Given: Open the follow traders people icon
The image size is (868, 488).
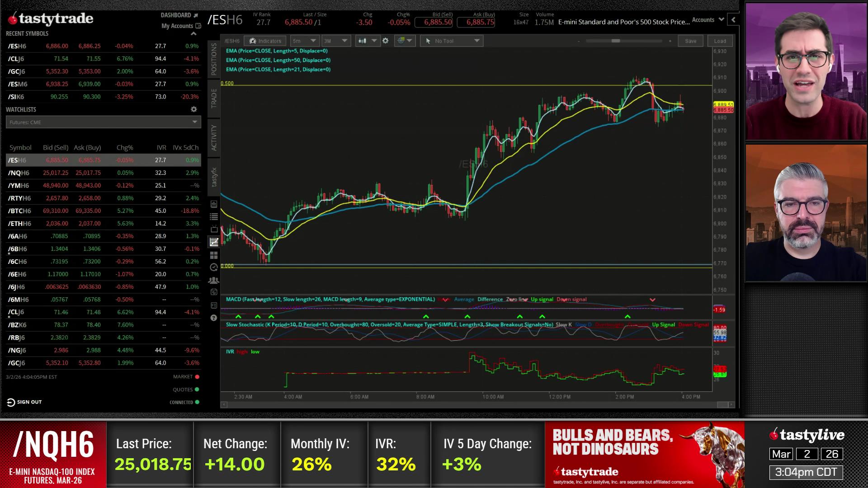Looking at the screenshot, I should [214, 280].
